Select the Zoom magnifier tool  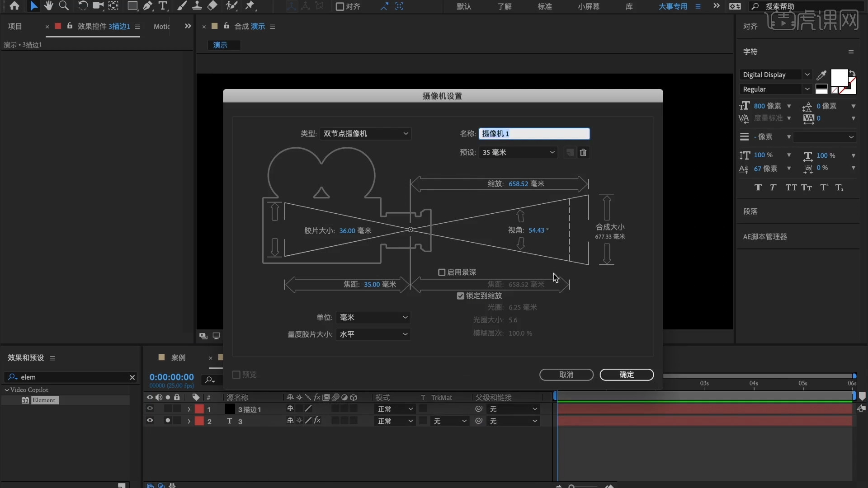[64, 6]
